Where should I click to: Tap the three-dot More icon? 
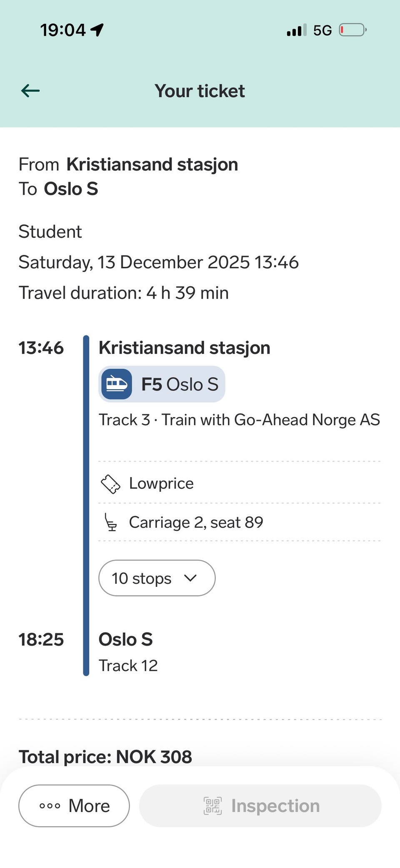tap(50, 806)
